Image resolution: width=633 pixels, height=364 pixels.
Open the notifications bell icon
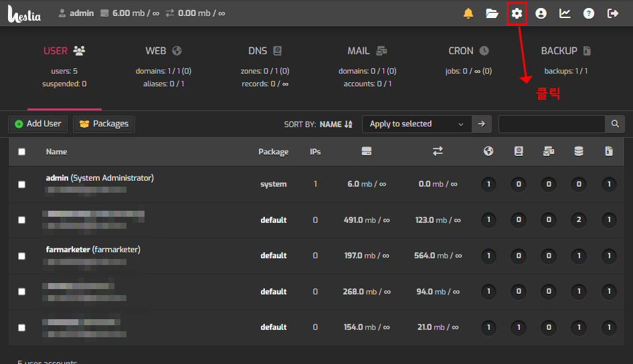pos(468,13)
